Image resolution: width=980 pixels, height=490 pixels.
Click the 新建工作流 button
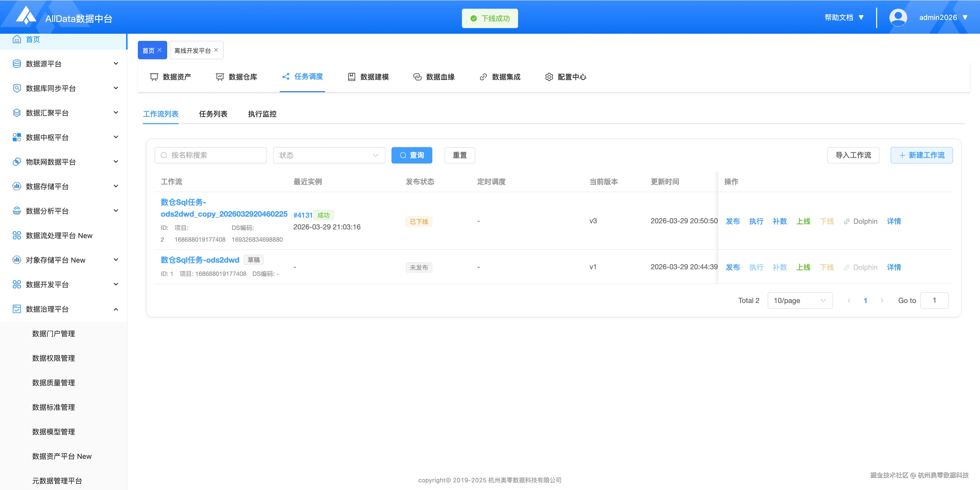(x=921, y=155)
